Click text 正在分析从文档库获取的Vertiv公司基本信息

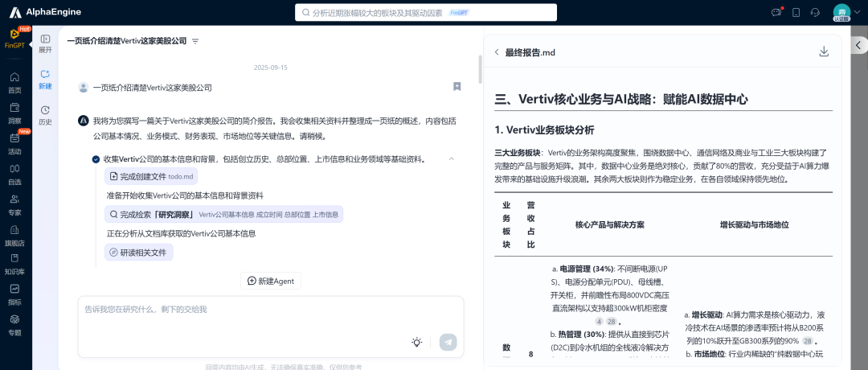tap(181, 234)
